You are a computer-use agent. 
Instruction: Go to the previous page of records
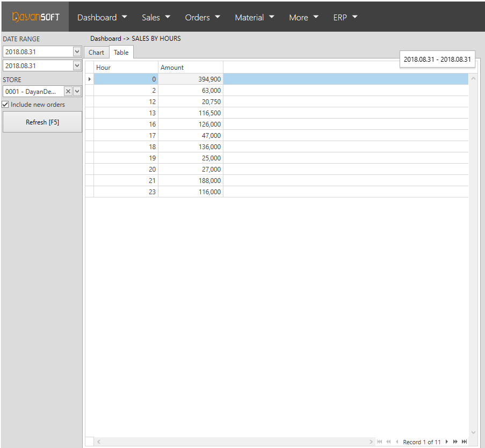(x=388, y=442)
